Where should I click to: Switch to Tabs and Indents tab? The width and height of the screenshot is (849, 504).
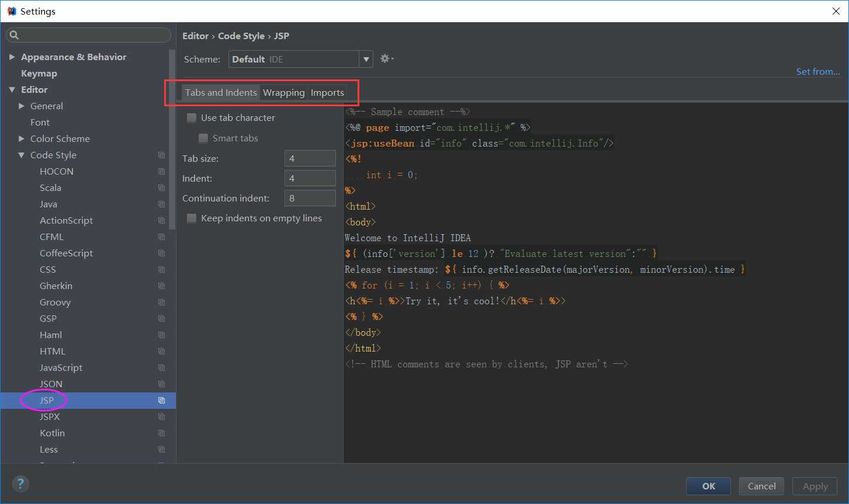[221, 92]
